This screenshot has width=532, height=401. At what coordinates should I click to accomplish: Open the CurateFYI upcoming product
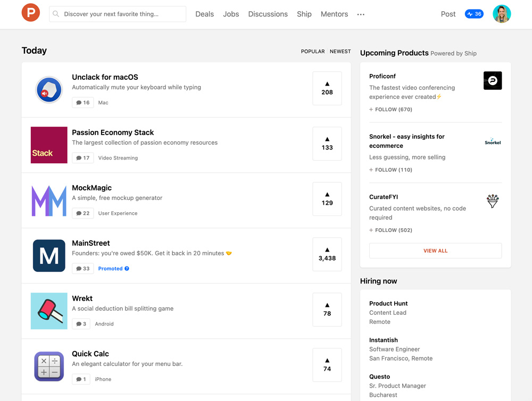tap(384, 197)
